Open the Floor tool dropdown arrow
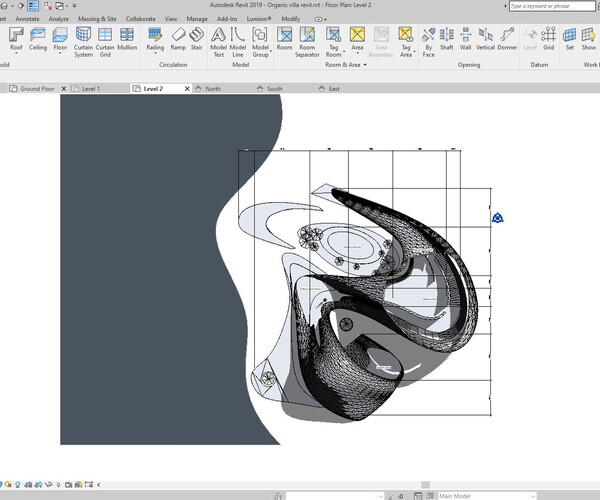Viewport: 600px width, 500px height. point(60,55)
